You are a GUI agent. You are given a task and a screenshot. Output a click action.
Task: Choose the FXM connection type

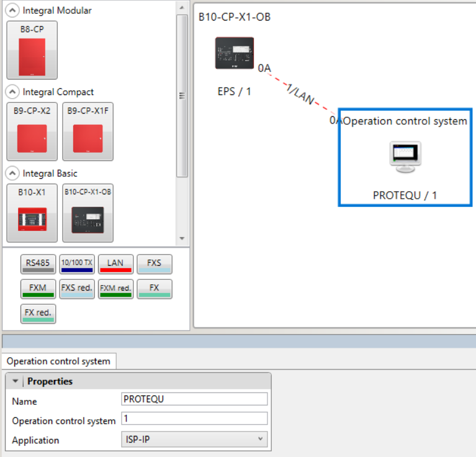pyautogui.click(x=38, y=289)
